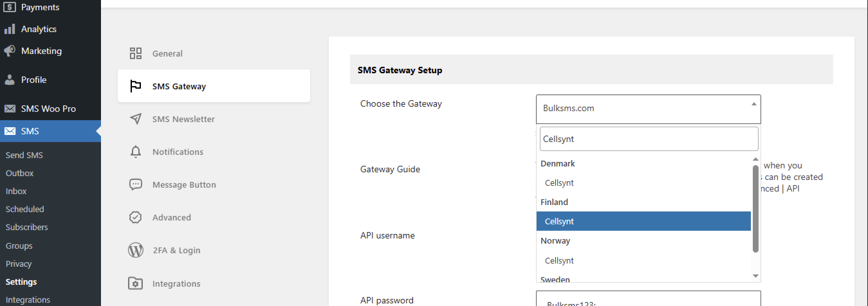The image size is (868, 306).
Task: Choose Cellsynt under Denmark
Action: (643, 183)
